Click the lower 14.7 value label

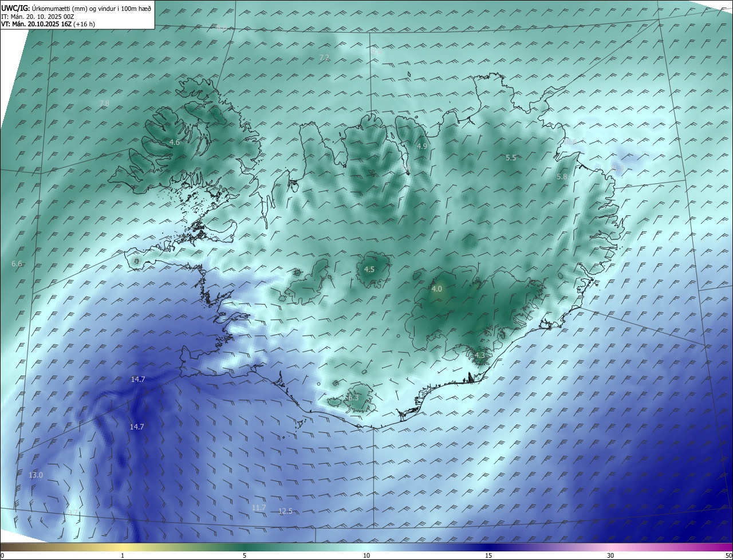(x=137, y=427)
